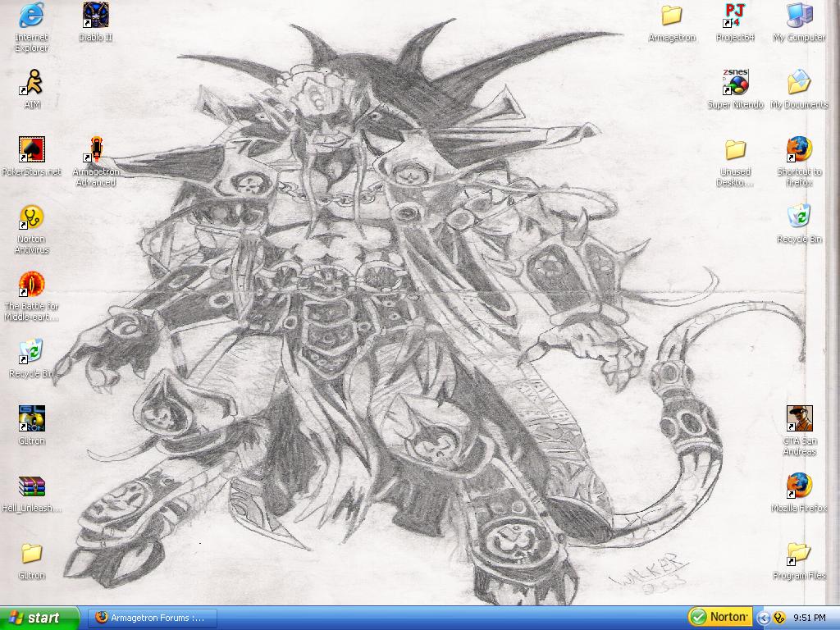Viewport: 840px width, 630px height.
Task: Click the Norton toolbar in the taskbar
Action: [719, 617]
